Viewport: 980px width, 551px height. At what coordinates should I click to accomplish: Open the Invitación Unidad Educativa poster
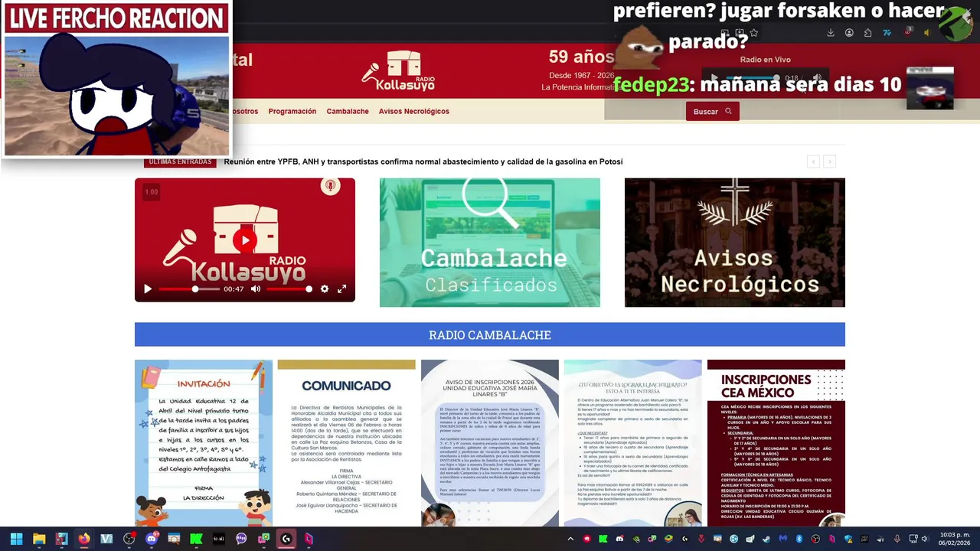204,443
